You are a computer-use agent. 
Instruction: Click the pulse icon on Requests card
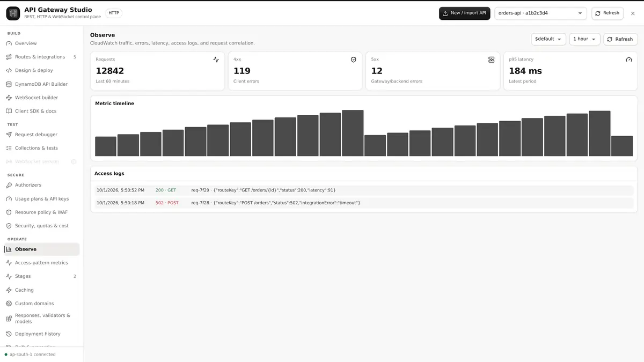[216, 60]
